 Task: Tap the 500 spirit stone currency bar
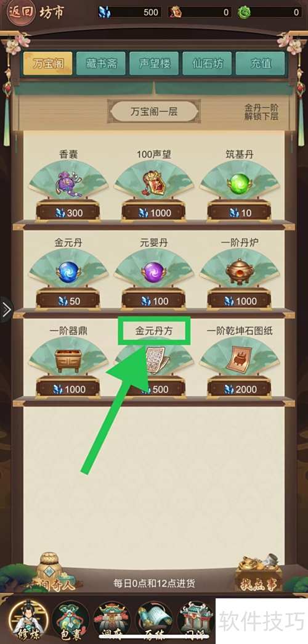coord(130,12)
